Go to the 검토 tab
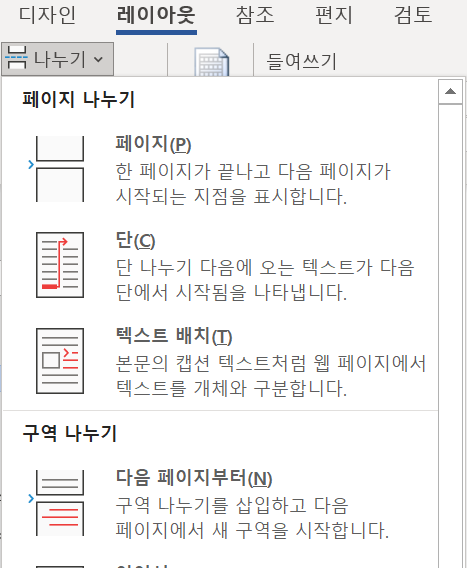This screenshot has height=568, width=467. coord(413,15)
